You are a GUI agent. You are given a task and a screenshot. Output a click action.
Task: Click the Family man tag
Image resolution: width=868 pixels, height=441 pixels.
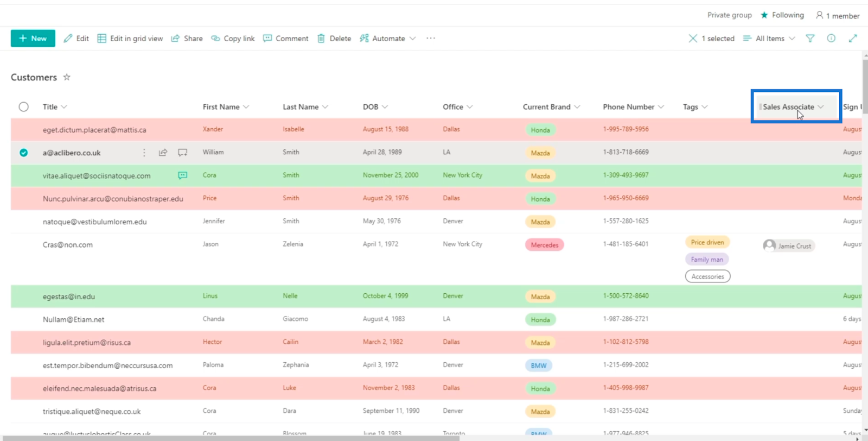click(707, 260)
